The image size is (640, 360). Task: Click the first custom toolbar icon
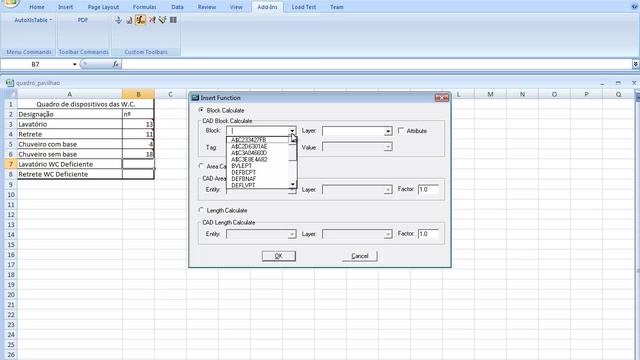tap(118, 20)
